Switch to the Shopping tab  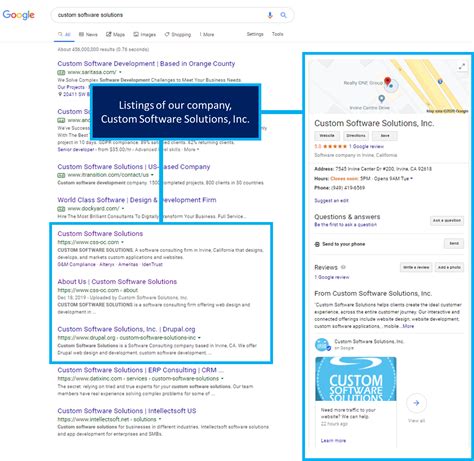tap(178, 34)
